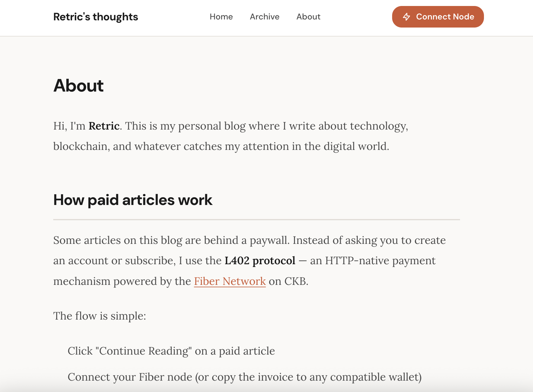Click the bold L402 protocol text
The width and height of the screenshot is (533, 392).
pos(260,261)
